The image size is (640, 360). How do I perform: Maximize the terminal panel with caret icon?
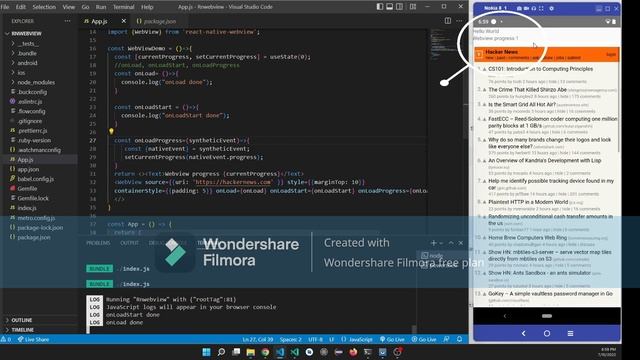(451, 243)
